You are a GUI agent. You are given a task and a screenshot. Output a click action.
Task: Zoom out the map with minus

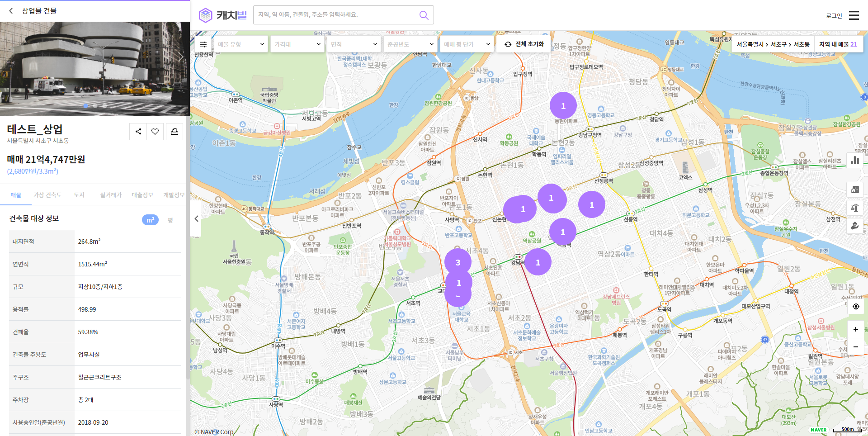(855, 346)
